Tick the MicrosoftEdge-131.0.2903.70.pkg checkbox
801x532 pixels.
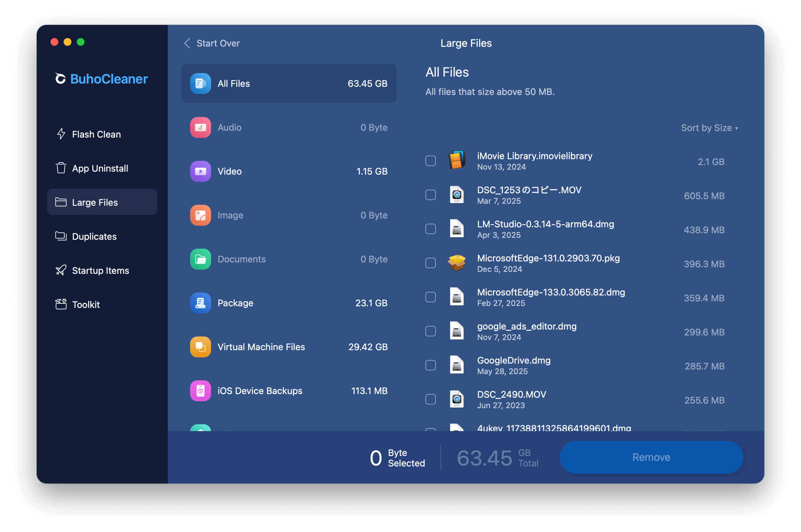tap(431, 263)
